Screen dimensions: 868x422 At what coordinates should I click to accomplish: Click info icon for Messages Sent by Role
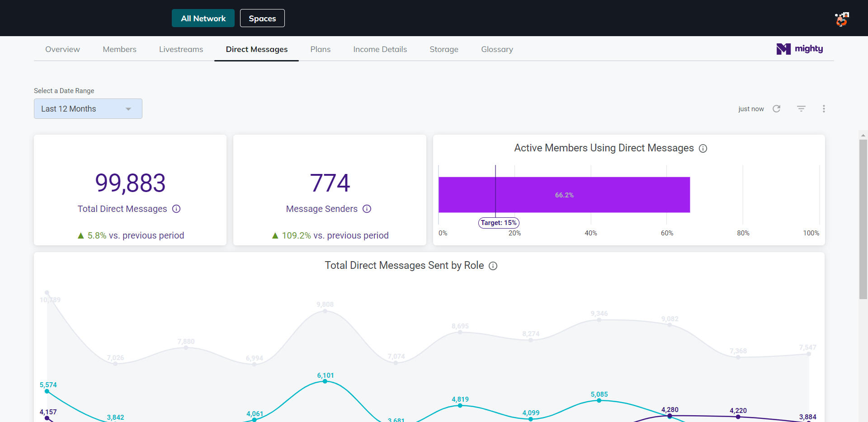coord(493,266)
